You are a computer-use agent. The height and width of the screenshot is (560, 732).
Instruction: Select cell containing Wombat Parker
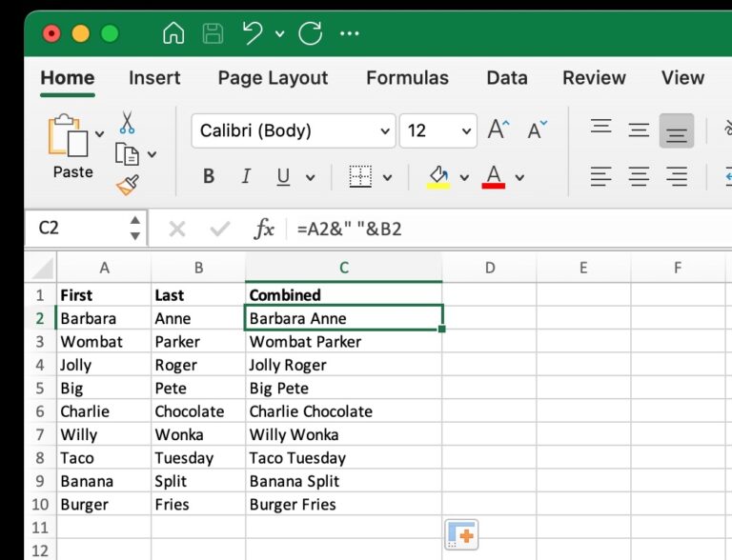(x=343, y=341)
